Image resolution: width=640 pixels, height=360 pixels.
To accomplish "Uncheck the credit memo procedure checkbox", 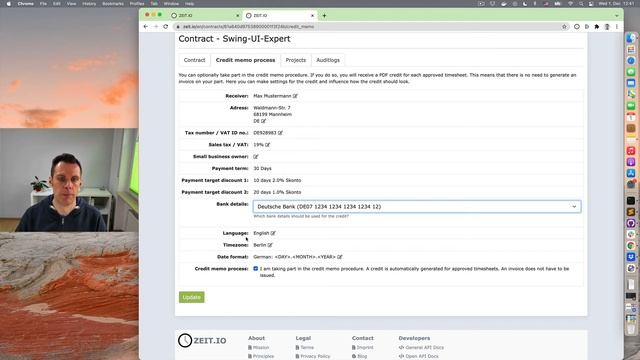I will click(x=256, y=269).
